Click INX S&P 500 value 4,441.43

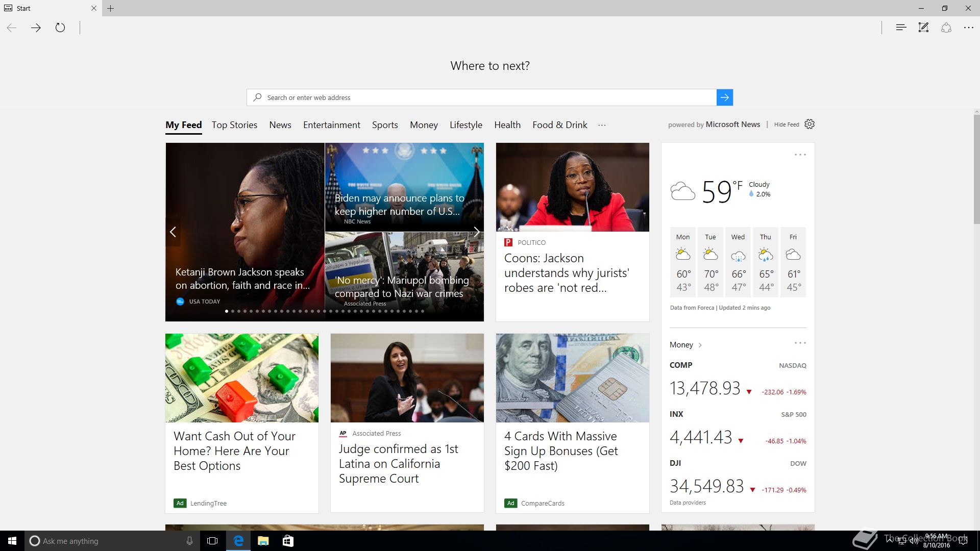pos(701,437)
